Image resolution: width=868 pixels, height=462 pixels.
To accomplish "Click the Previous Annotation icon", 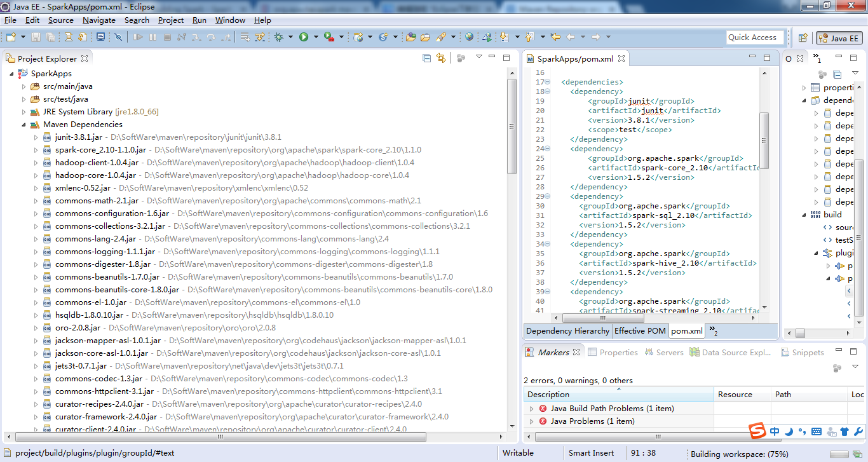I will pyautogui.click(x=529, y=37).
